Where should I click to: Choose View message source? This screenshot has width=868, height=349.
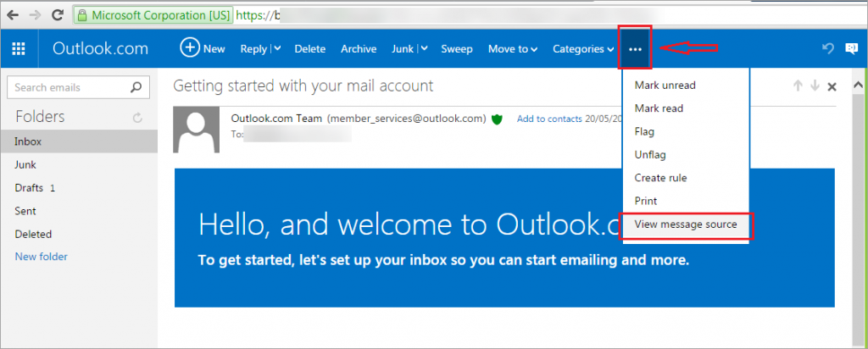(x=686, y=224)
